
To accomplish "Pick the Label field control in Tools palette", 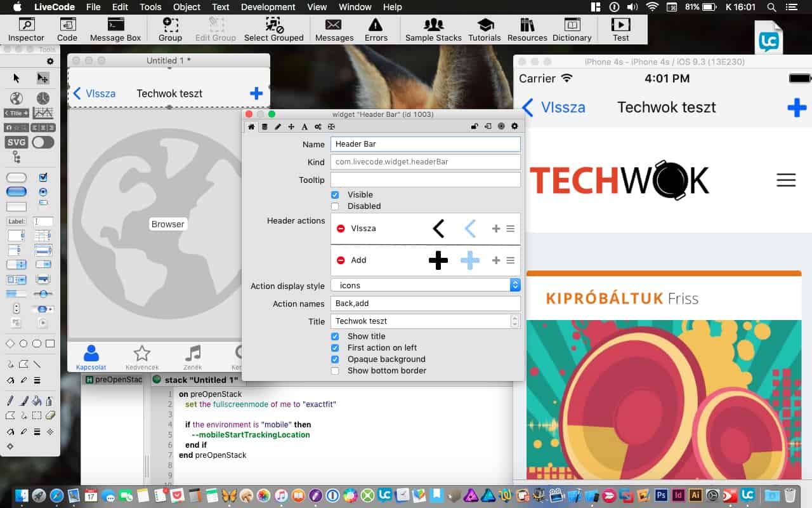I will pyautogui.click(x=16, y=222).
